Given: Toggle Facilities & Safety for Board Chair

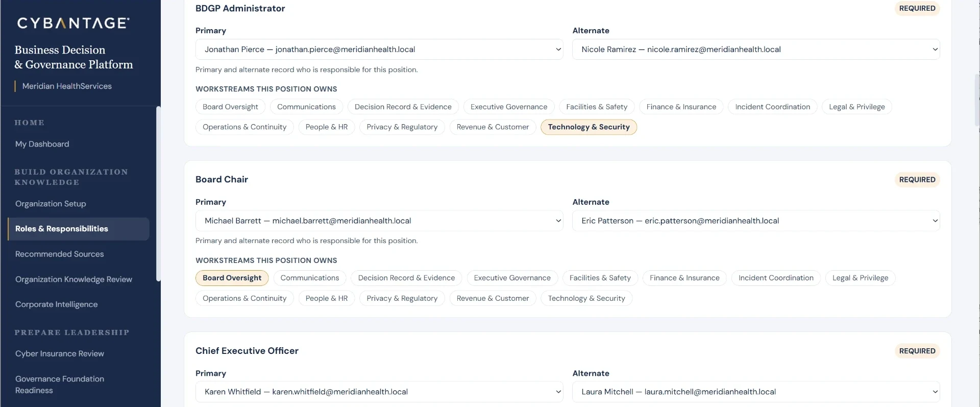Looking at the screenshot, I should [x=600, y=278].
